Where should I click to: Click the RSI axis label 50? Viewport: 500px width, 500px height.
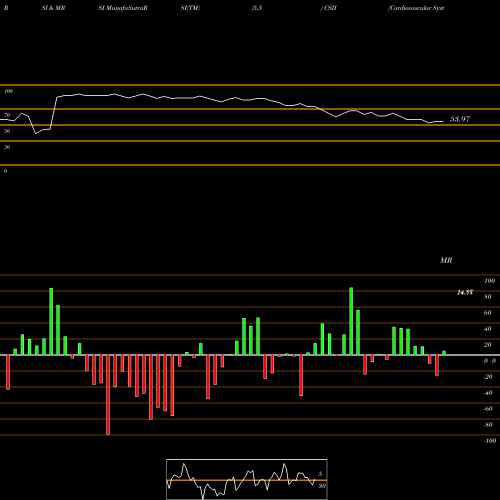(x=7, y=131)
